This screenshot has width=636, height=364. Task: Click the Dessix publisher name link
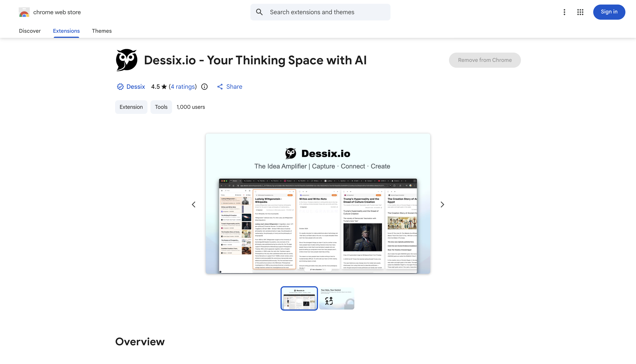click(x=136, y=86)
